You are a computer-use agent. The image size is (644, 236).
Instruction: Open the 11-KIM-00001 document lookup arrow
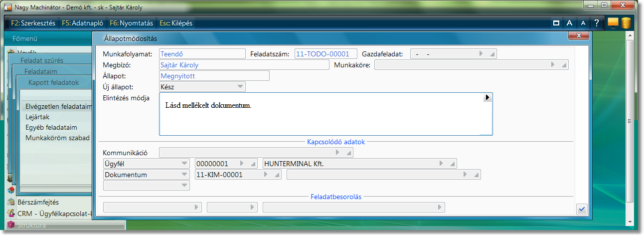(266, 175)
